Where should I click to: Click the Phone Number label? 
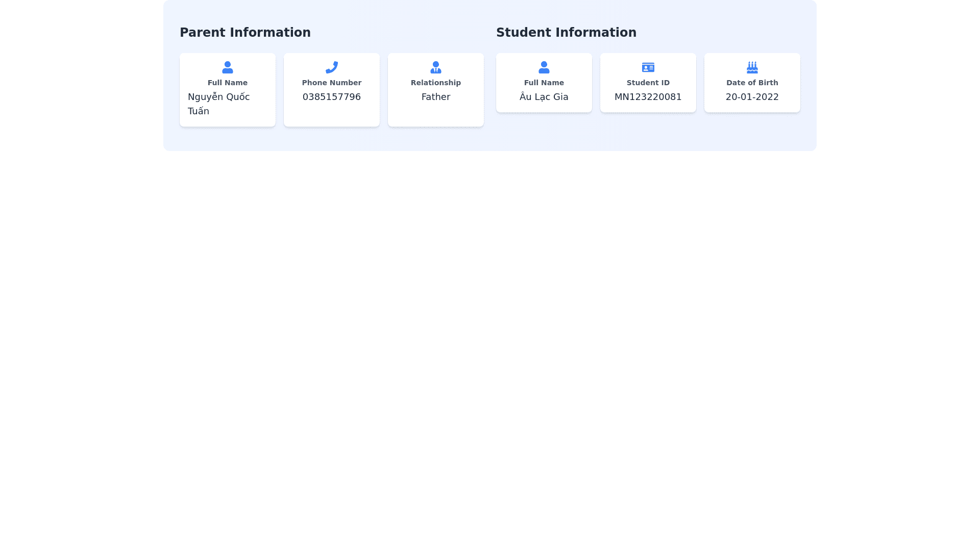click(x=331, y=83)
